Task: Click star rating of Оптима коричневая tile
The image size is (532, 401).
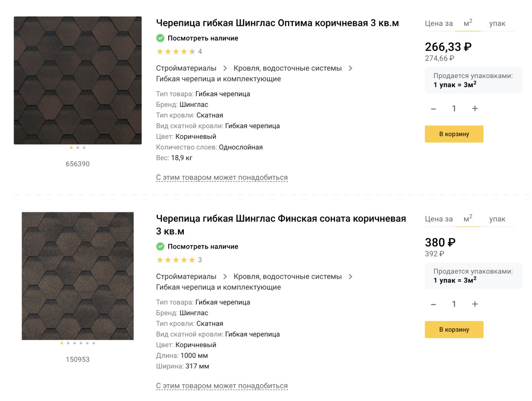Action: pos(175,52)
